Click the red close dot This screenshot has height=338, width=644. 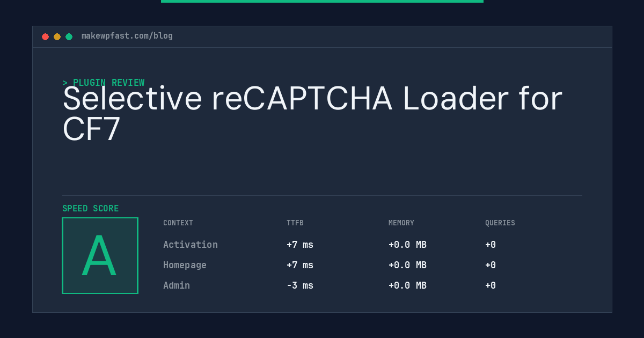[x=45, y=36]
